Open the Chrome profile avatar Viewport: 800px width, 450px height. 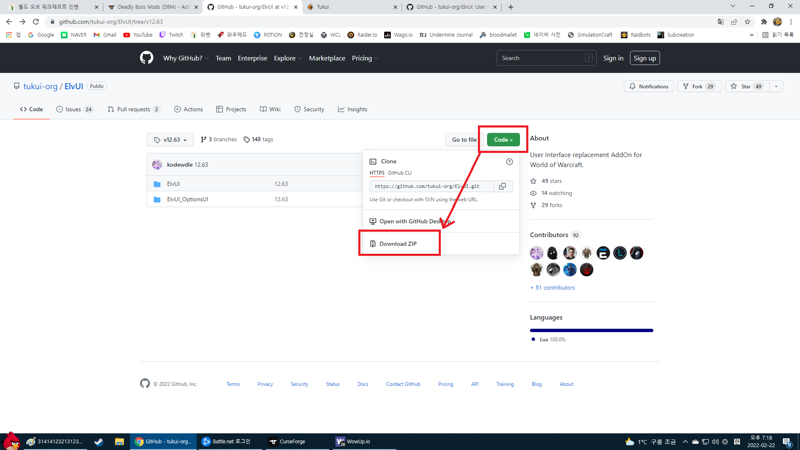coord(777,22)
